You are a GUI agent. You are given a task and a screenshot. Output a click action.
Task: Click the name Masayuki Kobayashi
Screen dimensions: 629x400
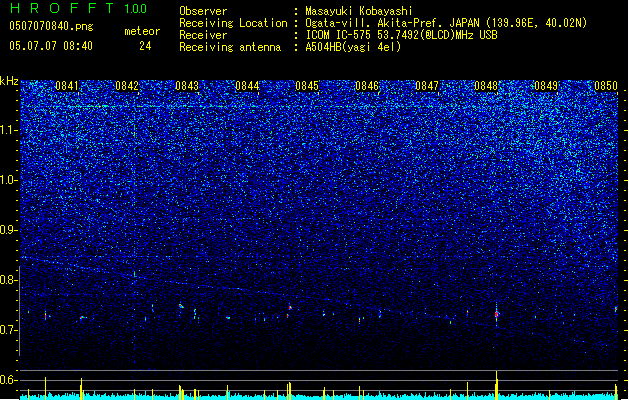359,11
